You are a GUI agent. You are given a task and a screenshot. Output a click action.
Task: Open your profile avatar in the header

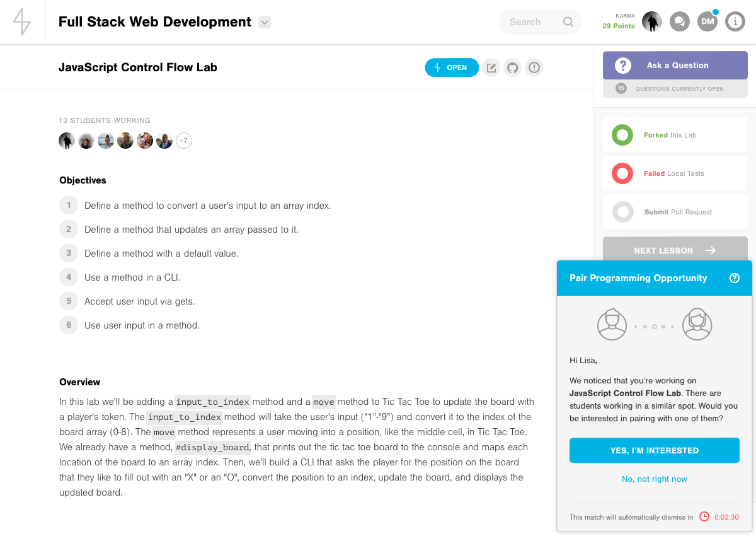pyautogui.click(x=652, y=21)
